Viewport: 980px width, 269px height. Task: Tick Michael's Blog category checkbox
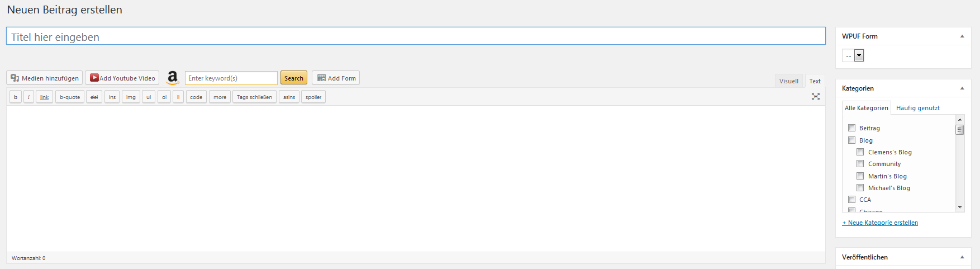tap(860, 188)
